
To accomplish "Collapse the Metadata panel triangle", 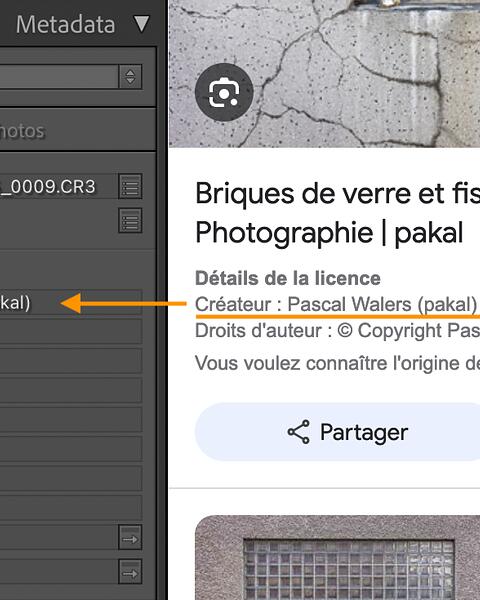I will click(141, 24).
